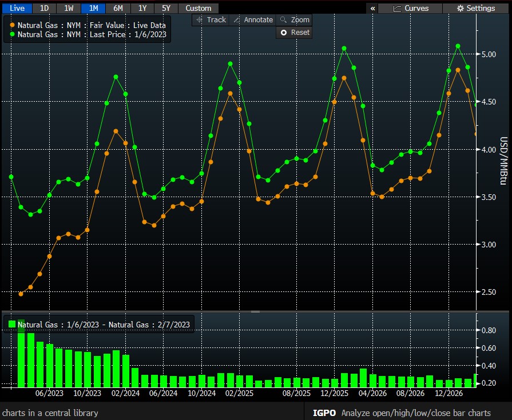Switch to Live time range
Viewport: 512px width, 420px height.
17,8
